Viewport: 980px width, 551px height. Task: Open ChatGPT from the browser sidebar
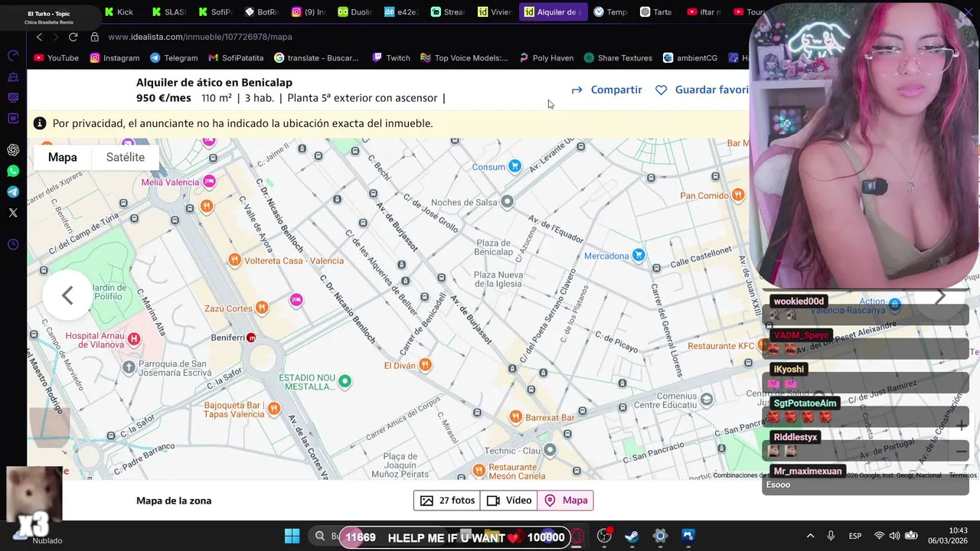13,150
